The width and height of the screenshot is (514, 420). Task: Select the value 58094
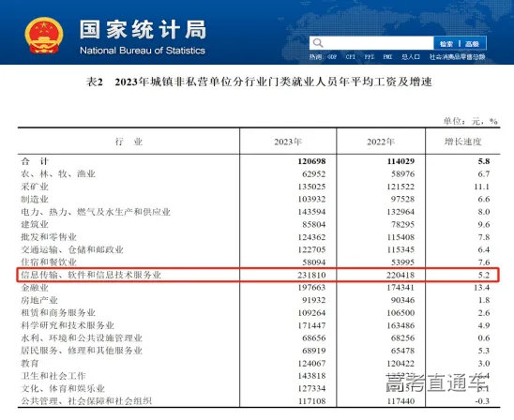pyautogui.click(x=313, y=262)
